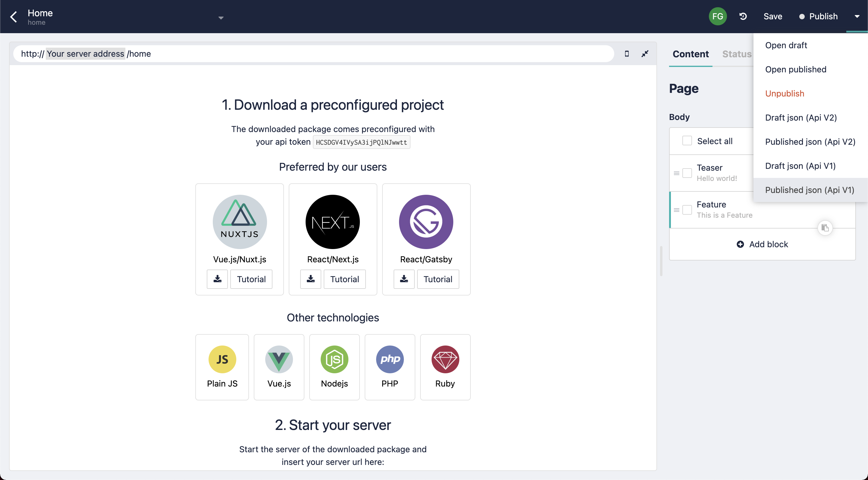
Task: Click the 'Start your server' heading
Action: tap(332, 425)
